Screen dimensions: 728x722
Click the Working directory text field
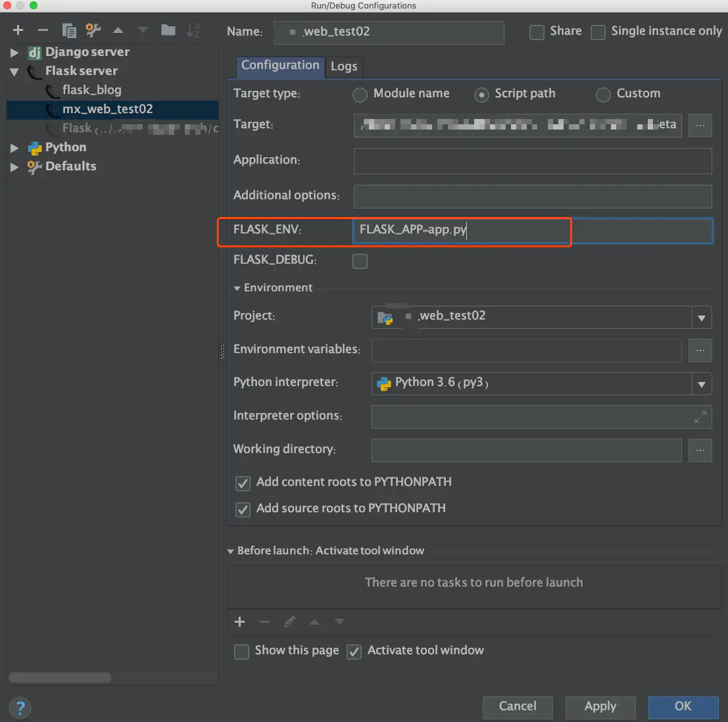(x=527, y=450)
